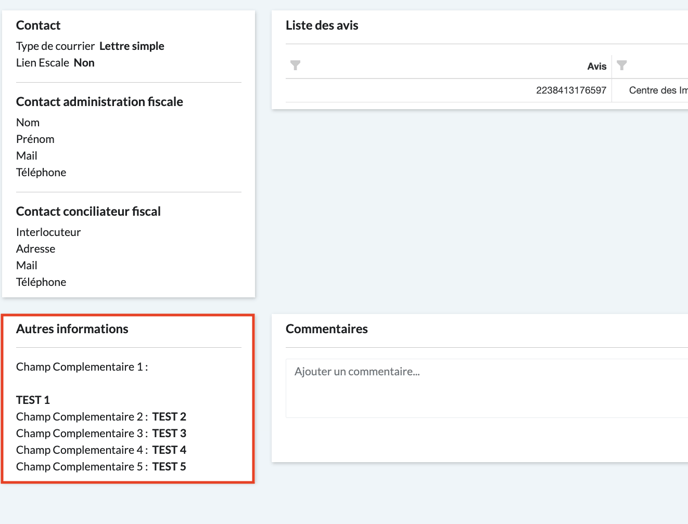Click the 'Autres informations' heading
This screenshot has height=524, width=688.
pos(72,329)
